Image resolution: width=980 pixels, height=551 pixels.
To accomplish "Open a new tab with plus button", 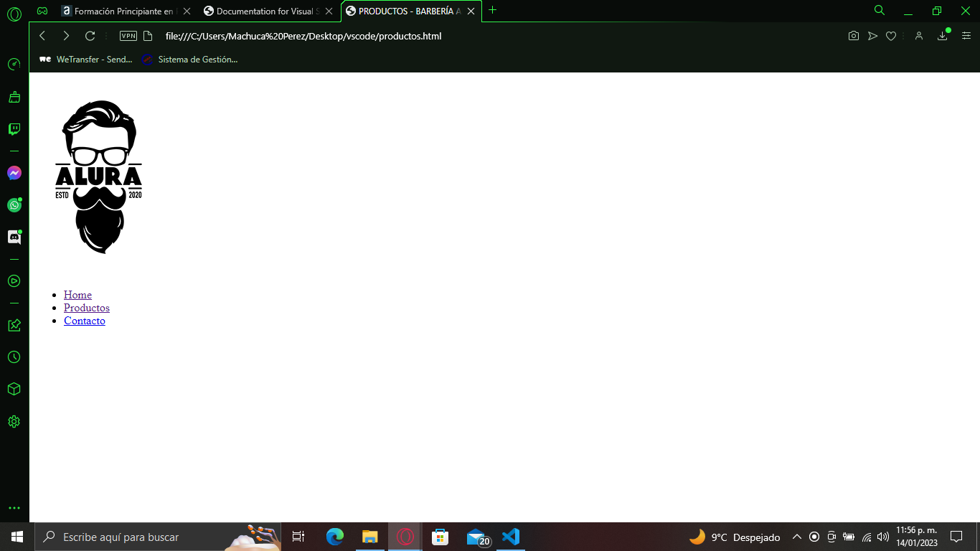I will (x=492, y=10).
